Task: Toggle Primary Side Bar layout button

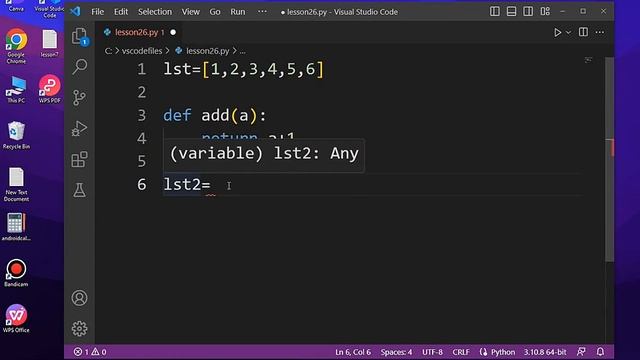Action: [495, 11]
